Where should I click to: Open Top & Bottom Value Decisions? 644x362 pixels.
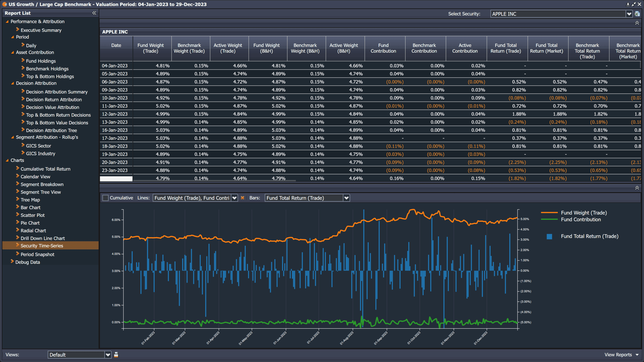pyautogui.click(x=57, y=123)
